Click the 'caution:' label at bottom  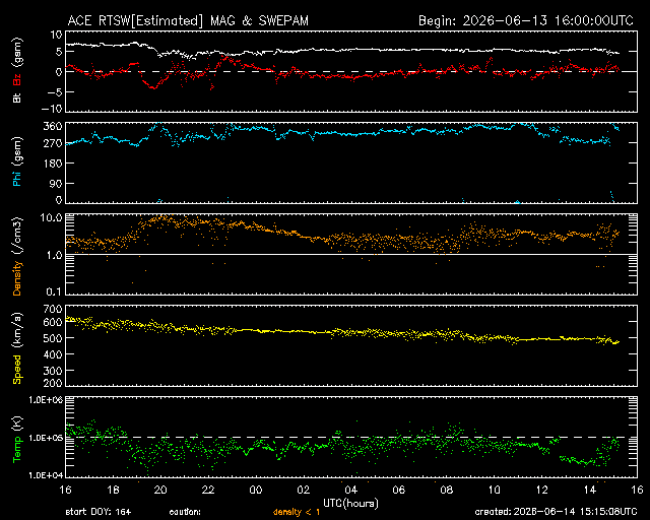click(x=185, y=512)
